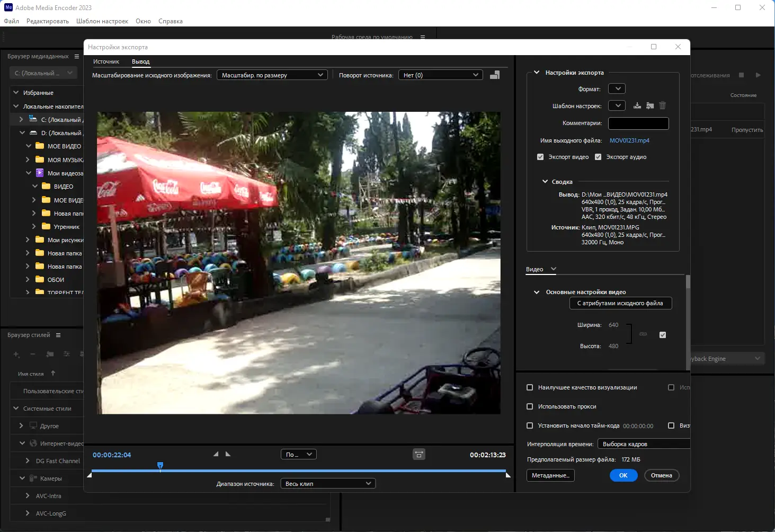Click the width-height link chain icon
This screenshot has height=532, width=775.
643,334
